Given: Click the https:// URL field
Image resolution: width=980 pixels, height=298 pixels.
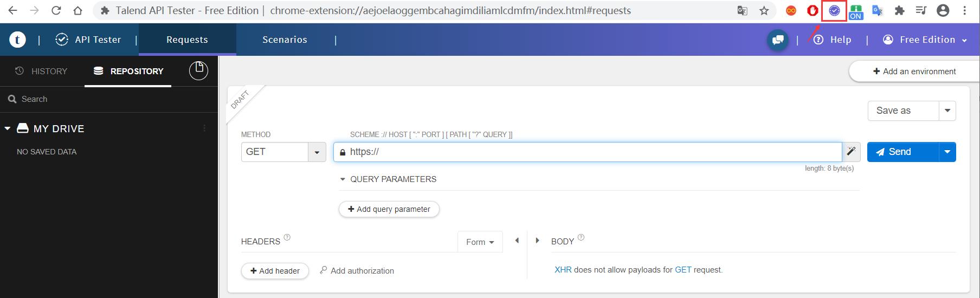Looking at the screenshot, I should tap(588, 152).
